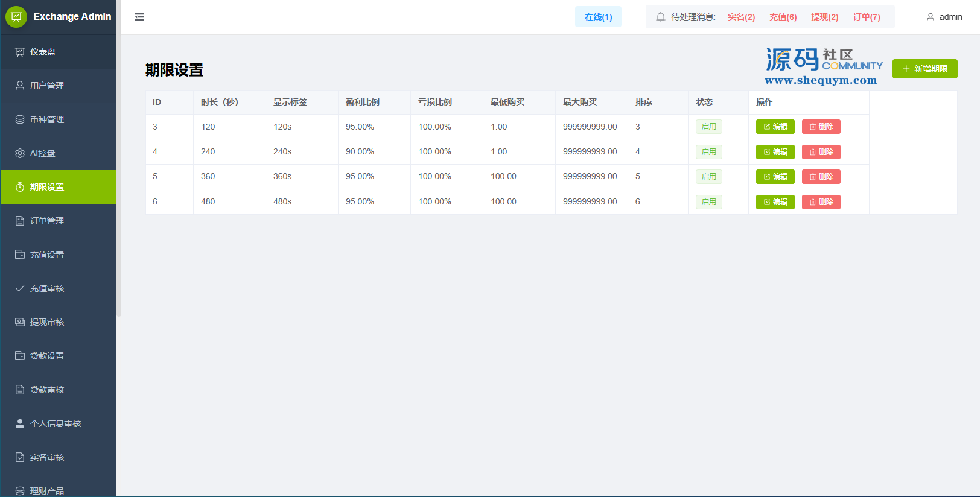Delete the row with ID 6

pos(821,202)
